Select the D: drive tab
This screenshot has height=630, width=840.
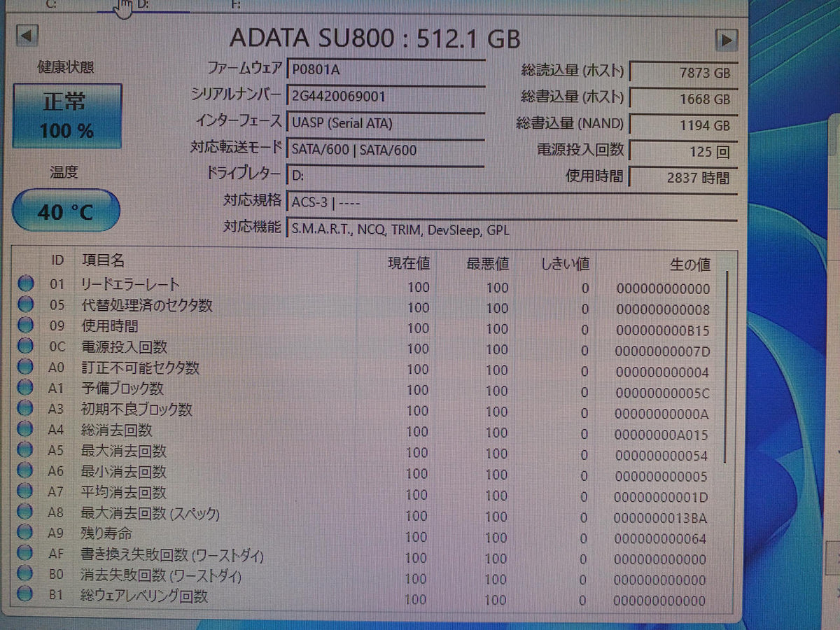[143, 5]
